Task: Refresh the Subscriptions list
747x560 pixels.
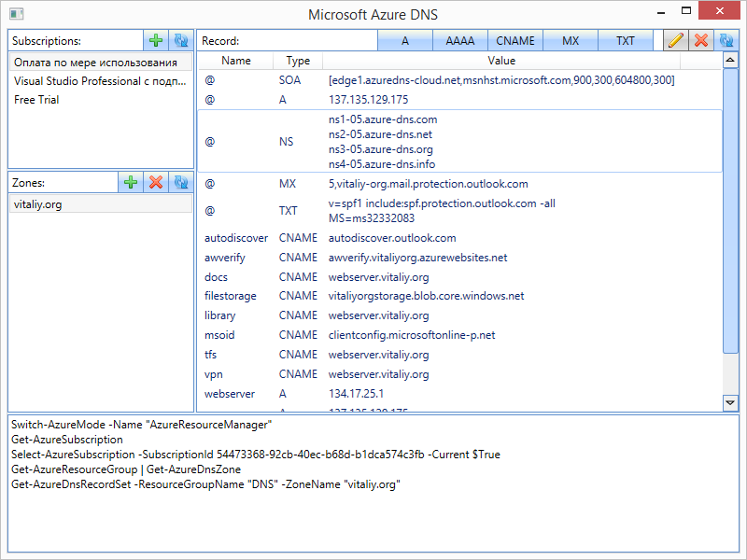Action: point(181,41)
